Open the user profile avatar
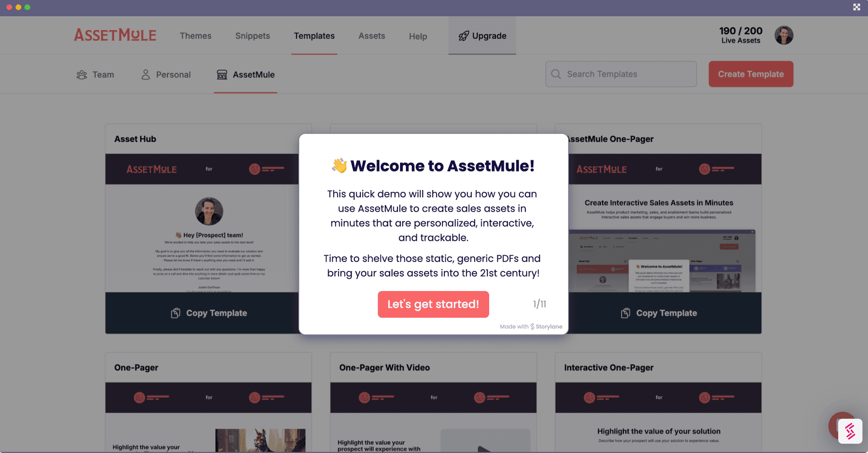The height and width of the screenshot is (453, 868). coord(784,35)
